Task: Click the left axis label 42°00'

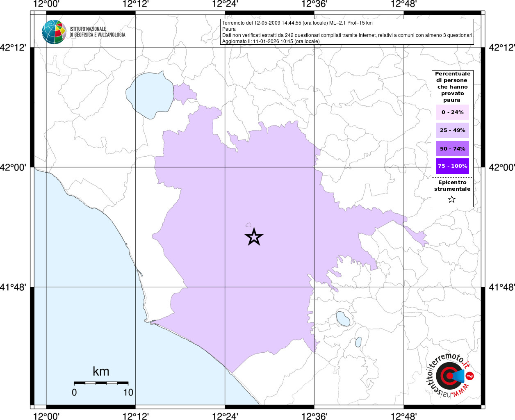Action: pos(13,167)
